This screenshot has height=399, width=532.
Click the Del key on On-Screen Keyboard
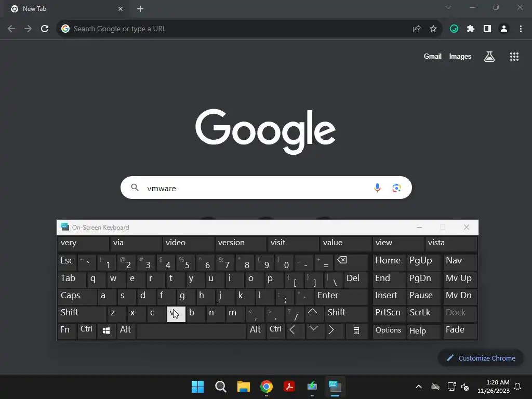click(x=356, y=279)
